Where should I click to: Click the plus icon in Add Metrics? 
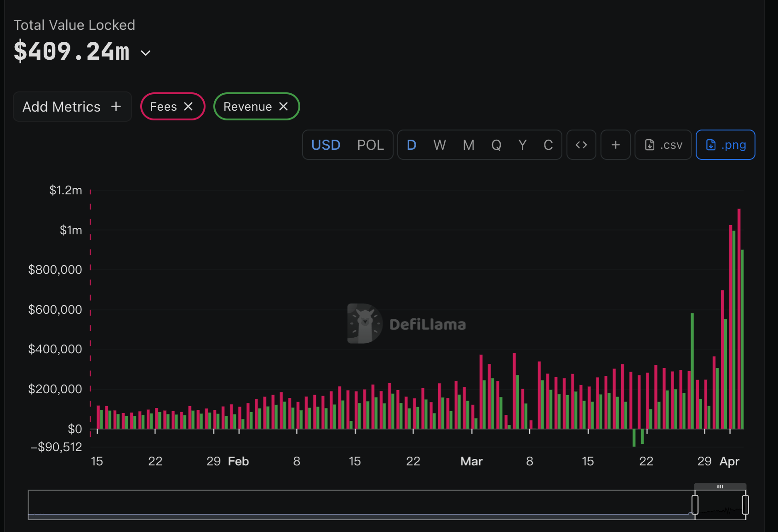[x=116, y=107]
